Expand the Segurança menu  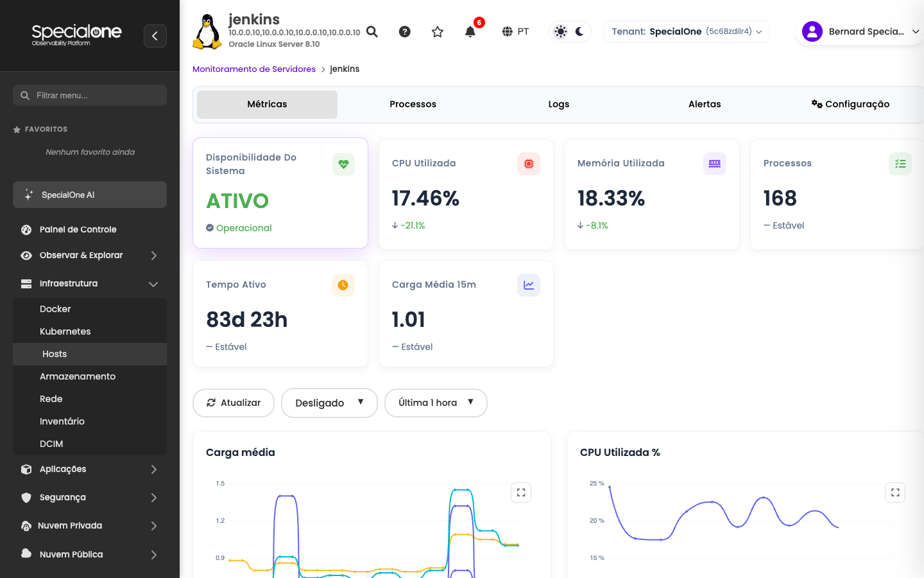[90, 497]
